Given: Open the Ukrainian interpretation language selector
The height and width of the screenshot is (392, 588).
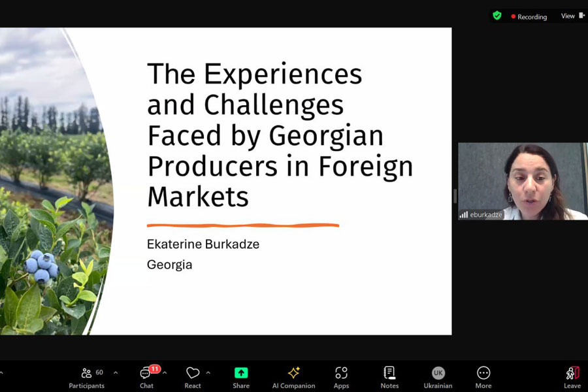Looking at the screenshot, I should click(x=438, y=376).
